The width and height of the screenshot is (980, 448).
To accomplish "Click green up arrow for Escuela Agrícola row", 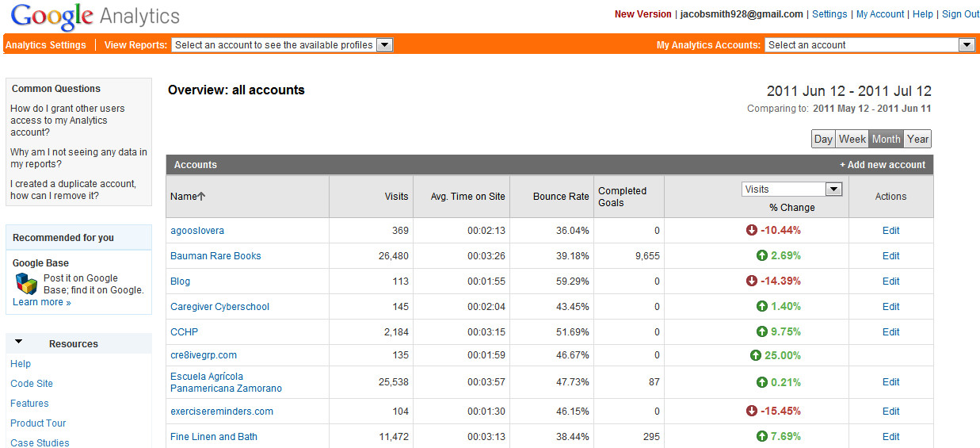I will tap(762, 382).
